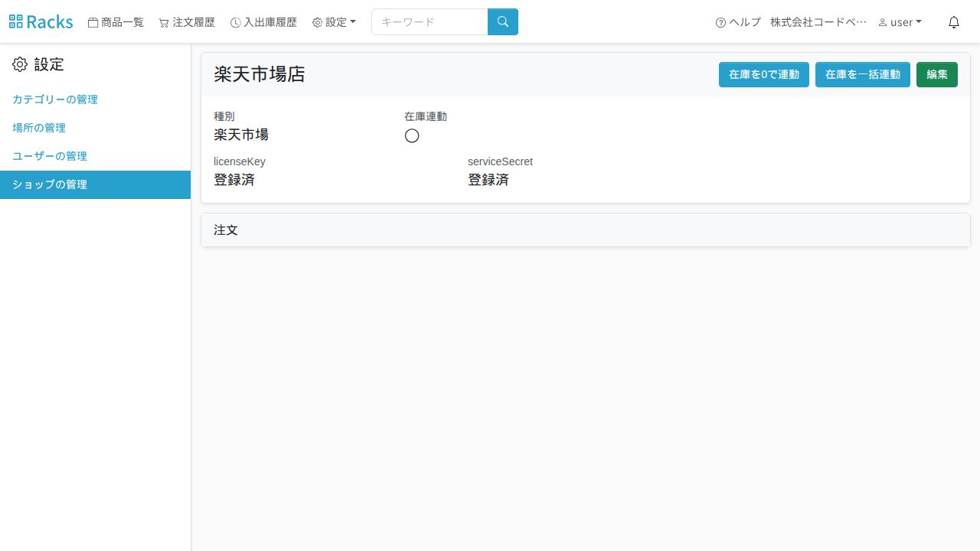Screen dimensions: 980x551
Task: Click the 在庫を0で連動 button
Action: (x=764, y=74)
